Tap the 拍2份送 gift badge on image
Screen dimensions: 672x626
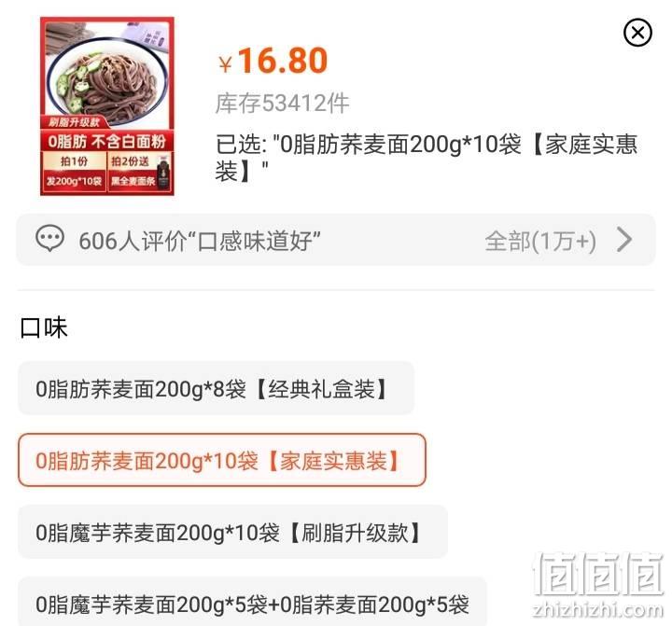point(131,161)
